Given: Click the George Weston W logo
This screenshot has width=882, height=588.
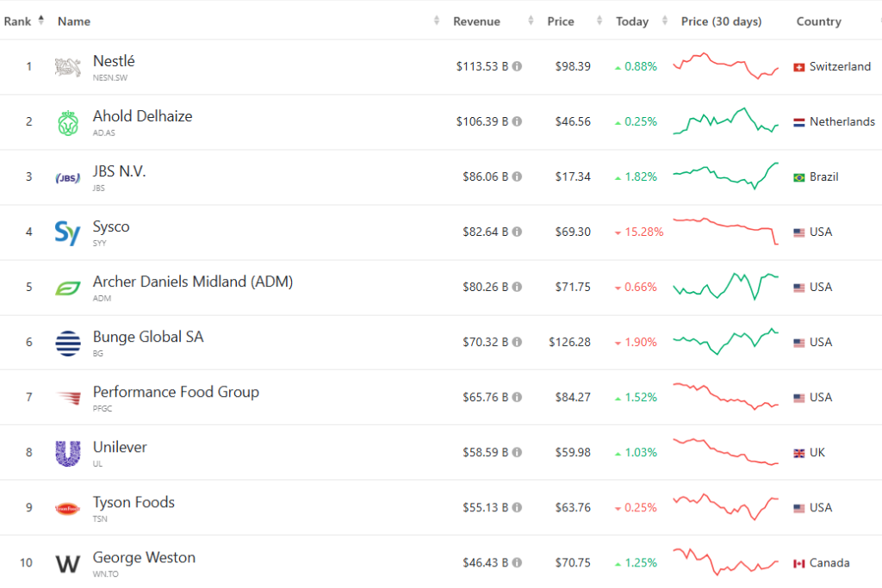Looking at the screenshot, I should [x=68, y=563].
